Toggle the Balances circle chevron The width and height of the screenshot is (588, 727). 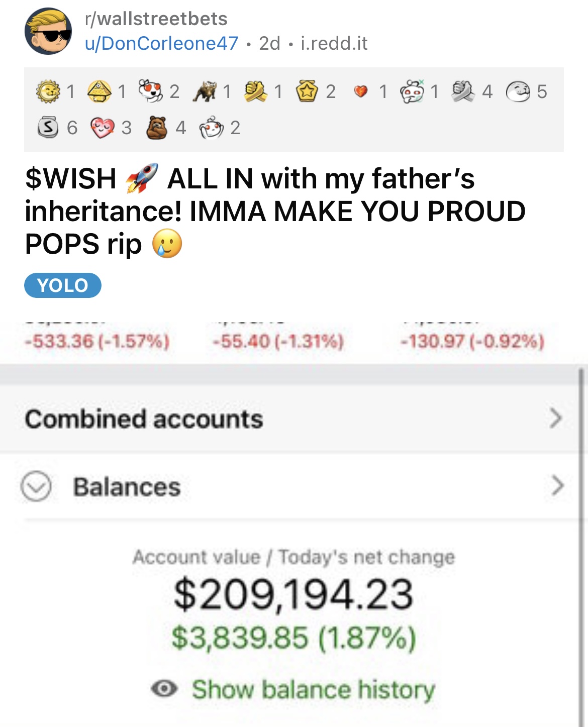36,486
